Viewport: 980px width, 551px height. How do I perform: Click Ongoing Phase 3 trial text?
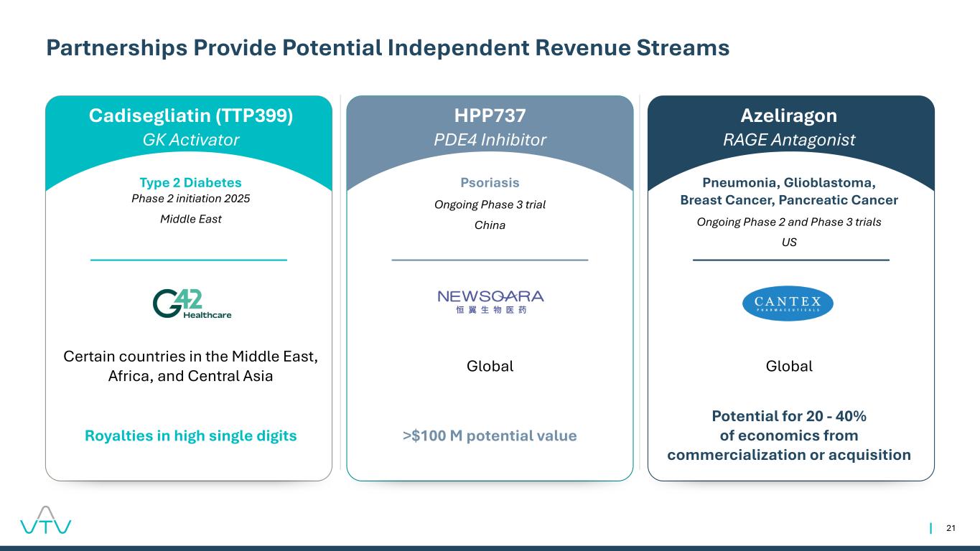[x=490, y=205]
